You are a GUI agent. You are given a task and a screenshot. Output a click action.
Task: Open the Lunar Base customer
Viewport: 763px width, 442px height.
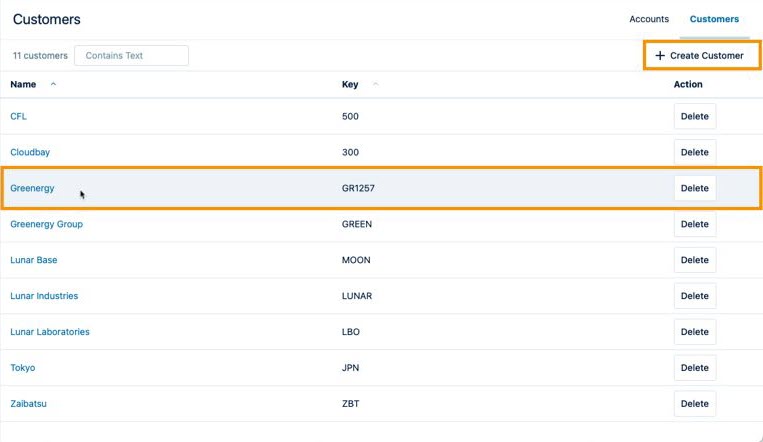(x=34, y=260)
